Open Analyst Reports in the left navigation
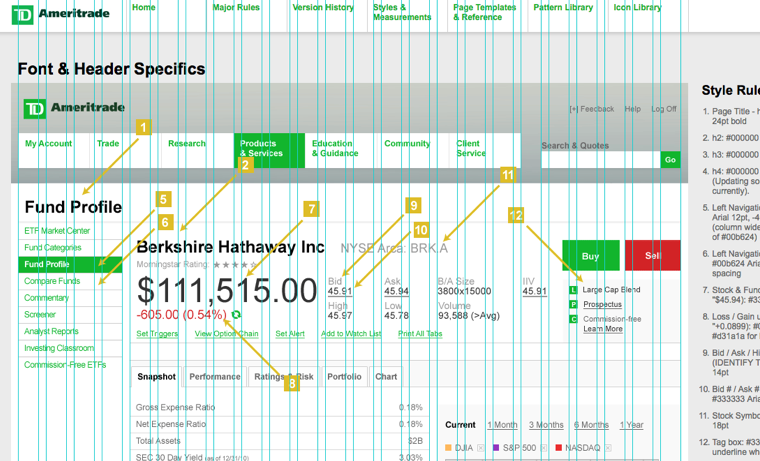 point(51,331)
